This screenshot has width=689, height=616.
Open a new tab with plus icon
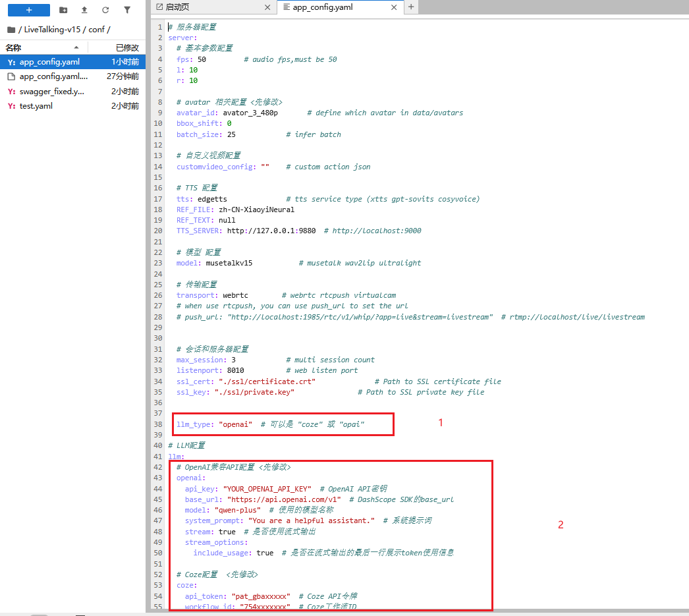coord(411,7)
